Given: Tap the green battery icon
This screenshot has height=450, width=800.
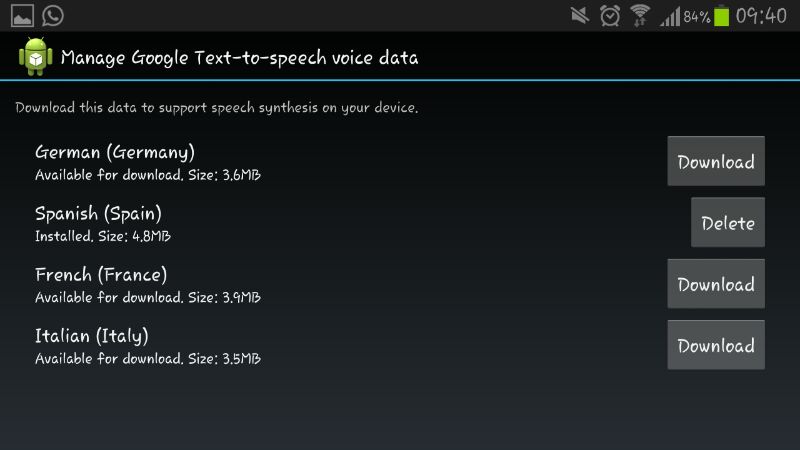Looking at the screenshot, I should [721, 15].
